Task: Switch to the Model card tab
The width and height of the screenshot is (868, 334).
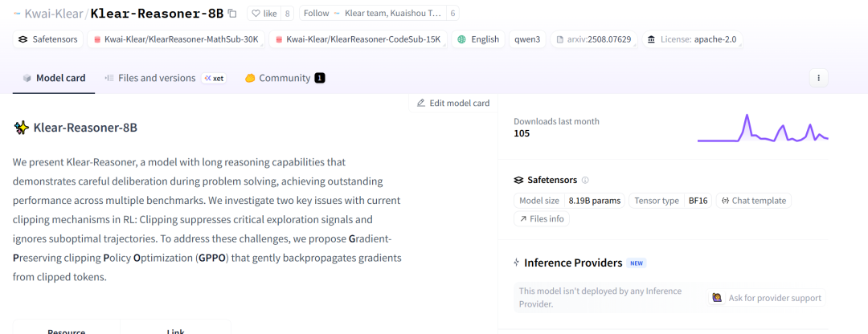Action: coord(54,78)
